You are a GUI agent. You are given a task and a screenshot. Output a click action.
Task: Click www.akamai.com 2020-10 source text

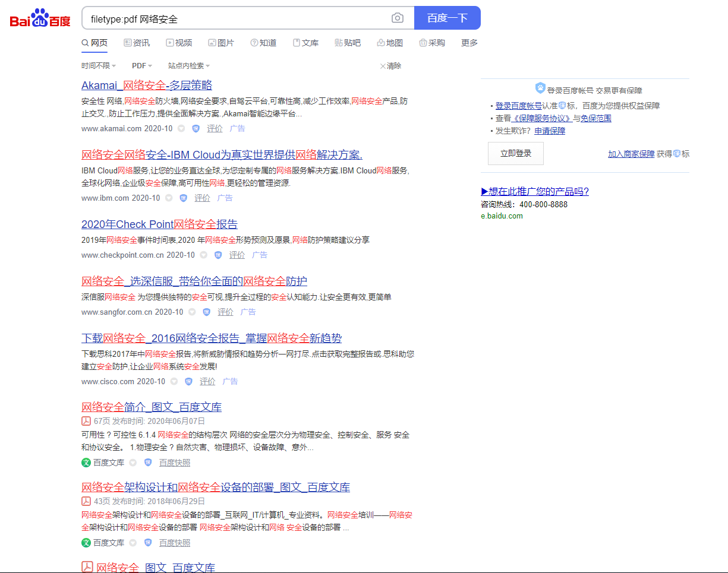(127, 128)
